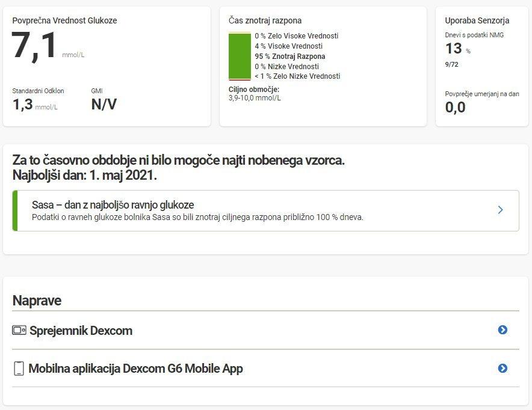532x410 pixels.
Task: Open Dexcom G6 Mobile App blue arrow
Action: tap(503, 369)
